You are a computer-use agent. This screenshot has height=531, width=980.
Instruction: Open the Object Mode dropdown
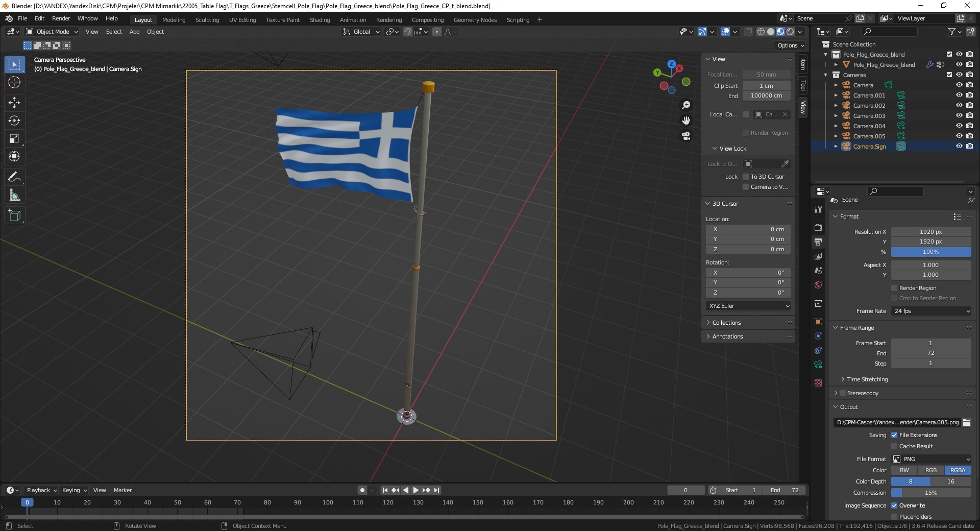(52, 32)
